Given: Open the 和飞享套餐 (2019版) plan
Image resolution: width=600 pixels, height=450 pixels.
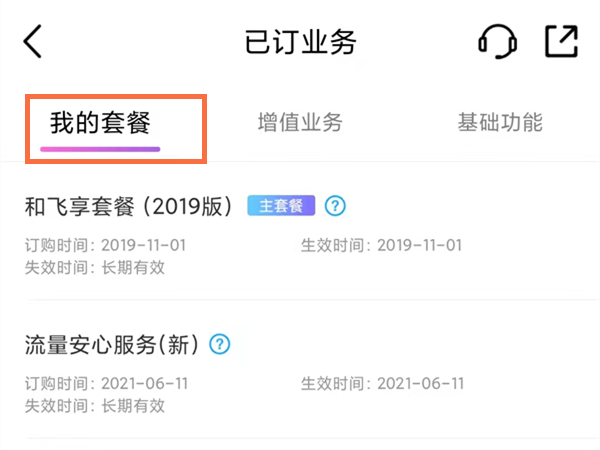Looking at the screenshot, I should [129, 206].
